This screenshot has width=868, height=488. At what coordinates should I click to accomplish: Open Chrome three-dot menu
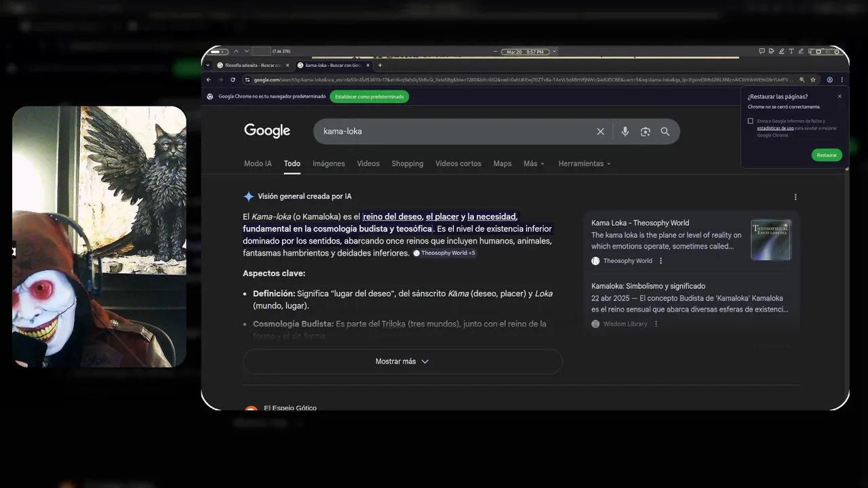click(842, 79)
